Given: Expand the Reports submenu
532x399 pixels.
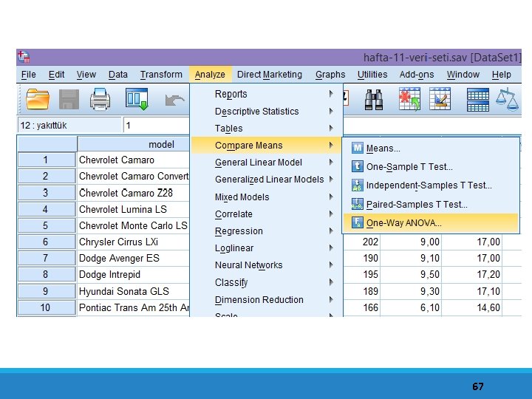Looking at the screenshot, I should pos(266,94).
